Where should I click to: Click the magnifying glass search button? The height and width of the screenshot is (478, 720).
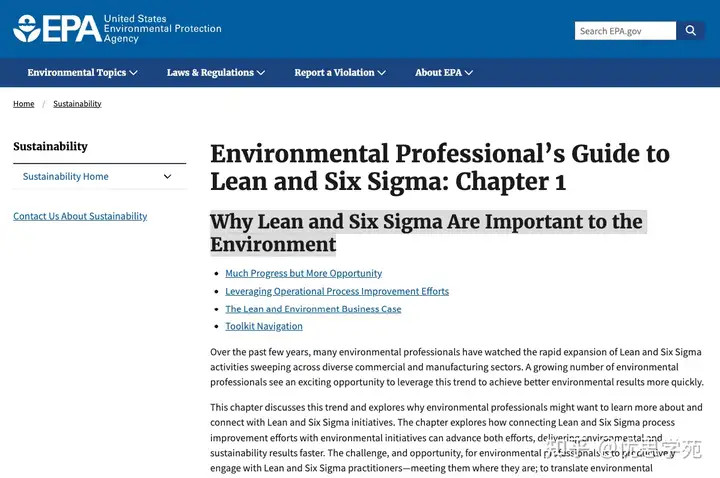point(691,31)
